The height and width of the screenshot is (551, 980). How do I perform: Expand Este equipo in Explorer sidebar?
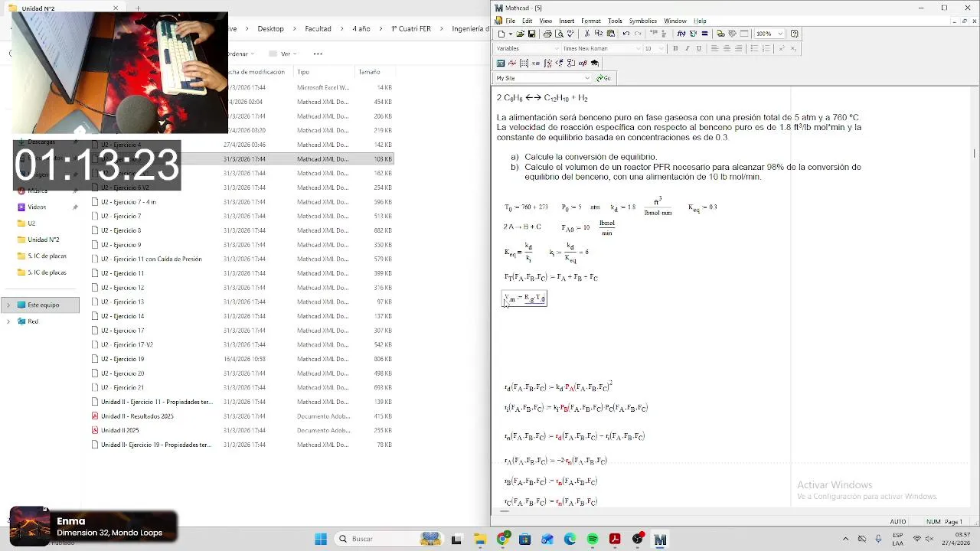pyautogui.click(x=8, y=305)
